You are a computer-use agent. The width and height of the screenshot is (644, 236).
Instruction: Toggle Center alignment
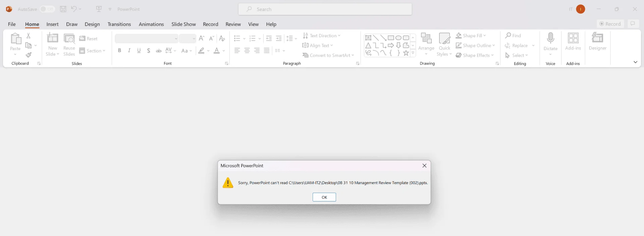coord(247,51)
